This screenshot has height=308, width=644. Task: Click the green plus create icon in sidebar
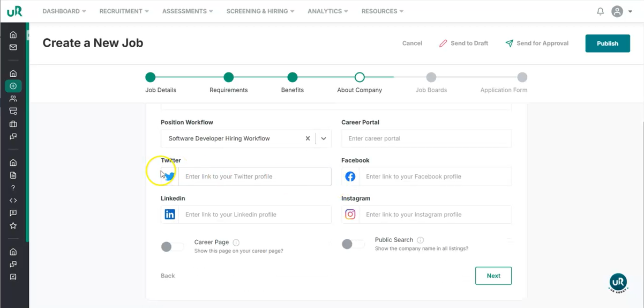13,86
